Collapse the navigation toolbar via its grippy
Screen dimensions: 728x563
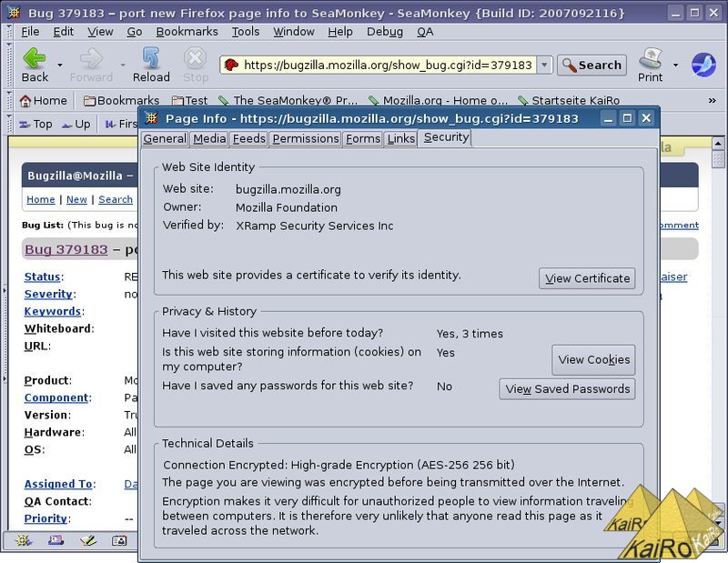click(x=9, y=65)
